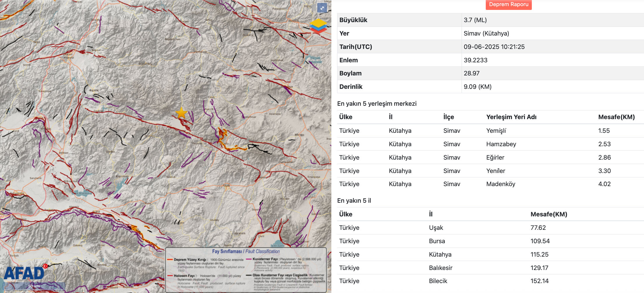The width and height of the screenshot is (644, 293).
Task: Expand the map to fullscreen
Action: 322,8
